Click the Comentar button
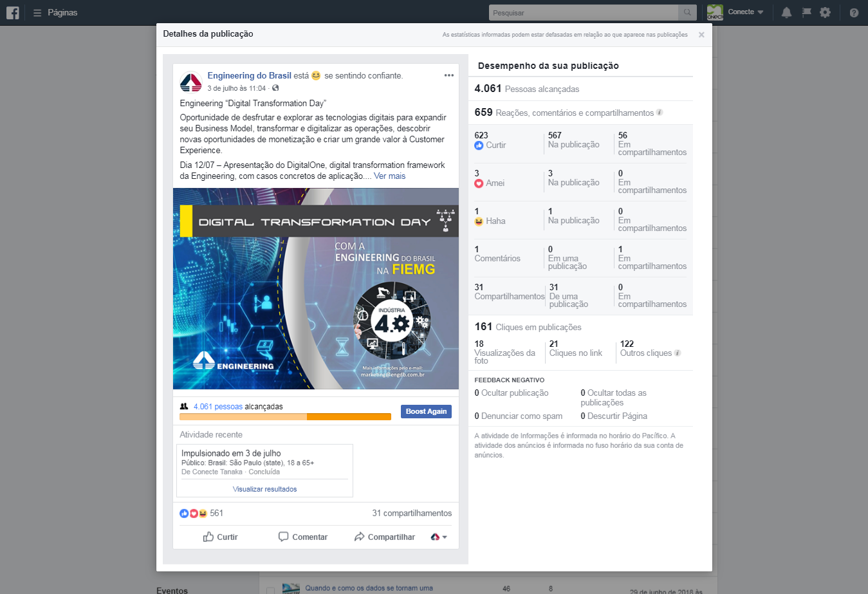868x594 pixels. pyautogui.click(x=303, y=537)
